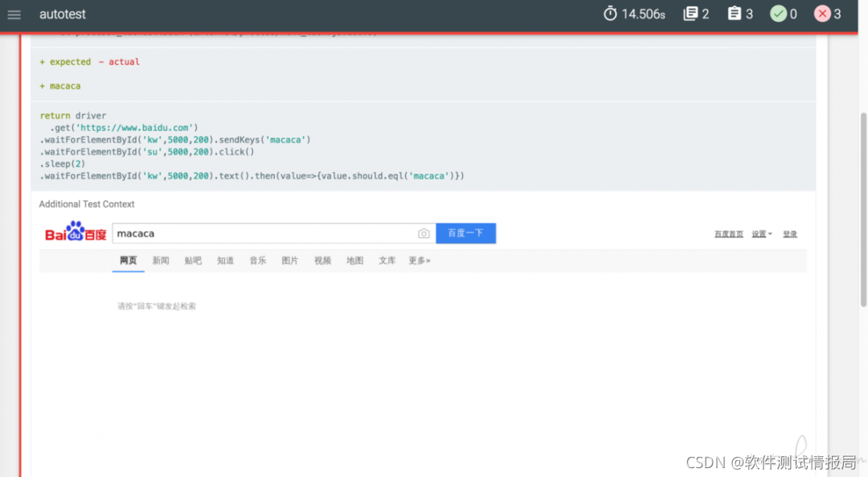Viewport: 868px width, 477px height.
Task: Click the '+ macaca' diff line
Action: point(59,86)
